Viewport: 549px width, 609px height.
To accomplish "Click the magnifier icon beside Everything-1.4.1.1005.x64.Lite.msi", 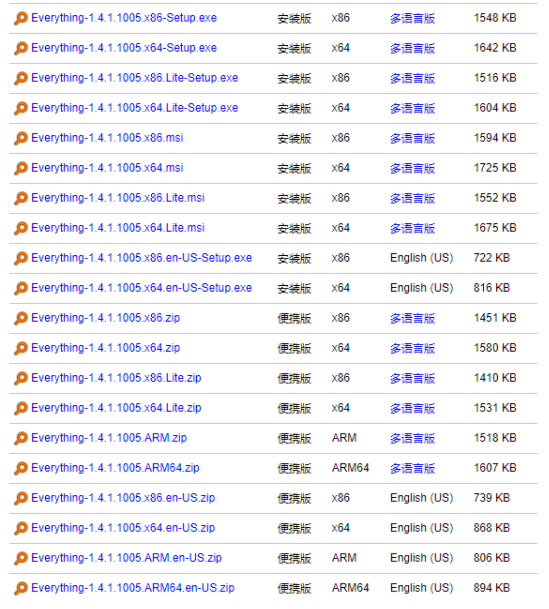I will pyautogui.click(x=21, y=228).
